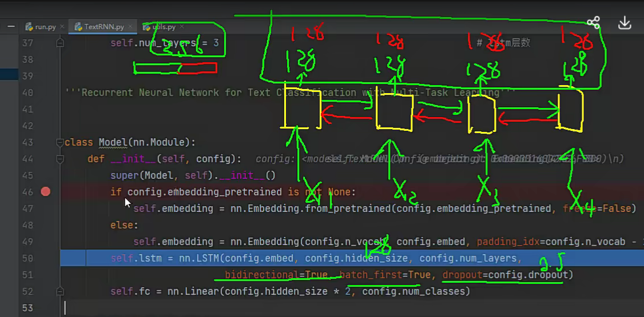644x317 pixels.
Task: Click the nn.LSTM call on line 50
Action: click(x=192, y=258)
